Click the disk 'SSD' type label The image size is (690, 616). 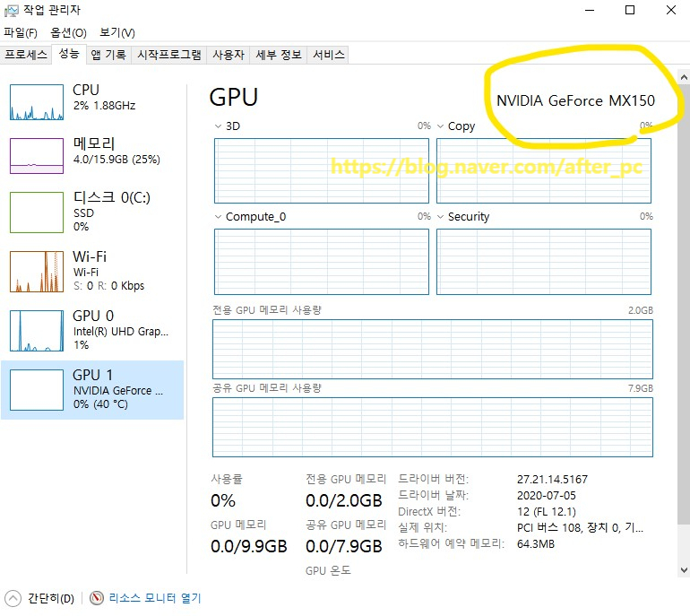point(83,213)
